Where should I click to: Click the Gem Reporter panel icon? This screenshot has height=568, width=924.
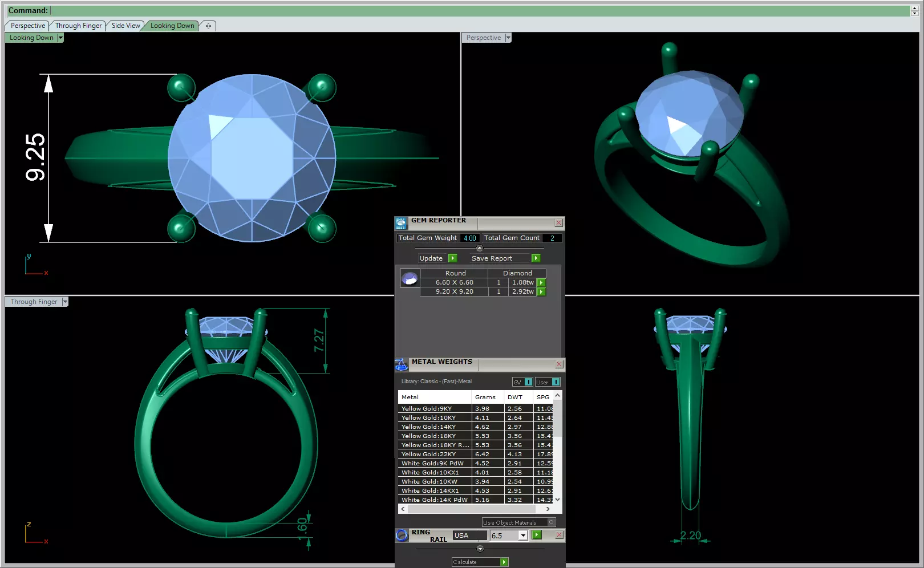pos(401,223)
